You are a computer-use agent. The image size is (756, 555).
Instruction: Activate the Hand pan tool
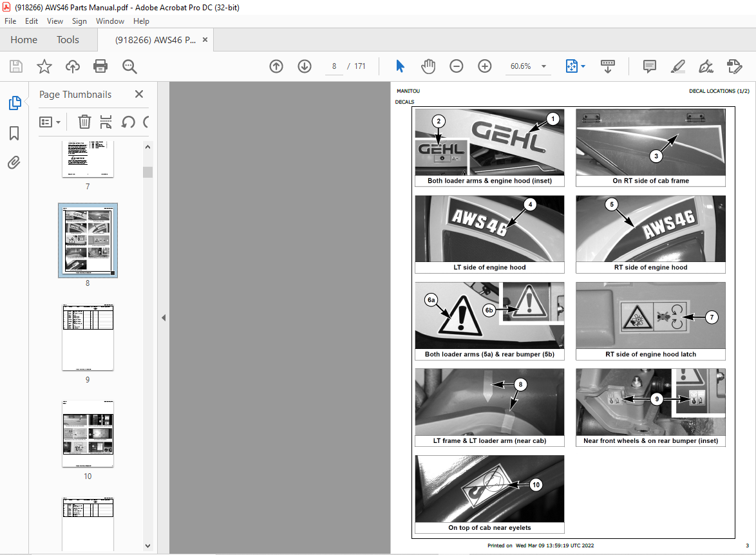(x=428, y=66)
